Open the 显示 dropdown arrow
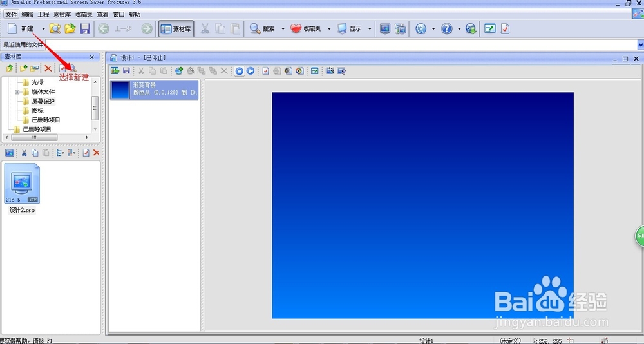This screenshot has height=344, width=644. point(369,29)
